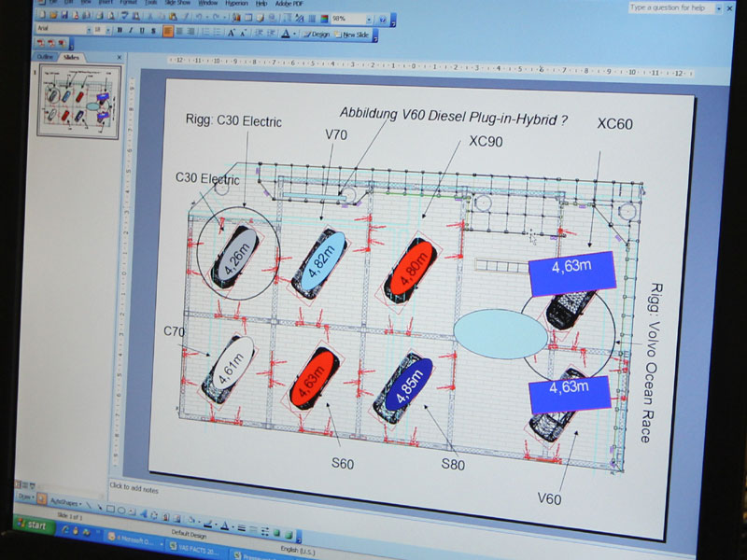The width and height of the screenshot is (747, 560).
Task: Click the Undo arrow icon
Action: (x=199, y=17)
